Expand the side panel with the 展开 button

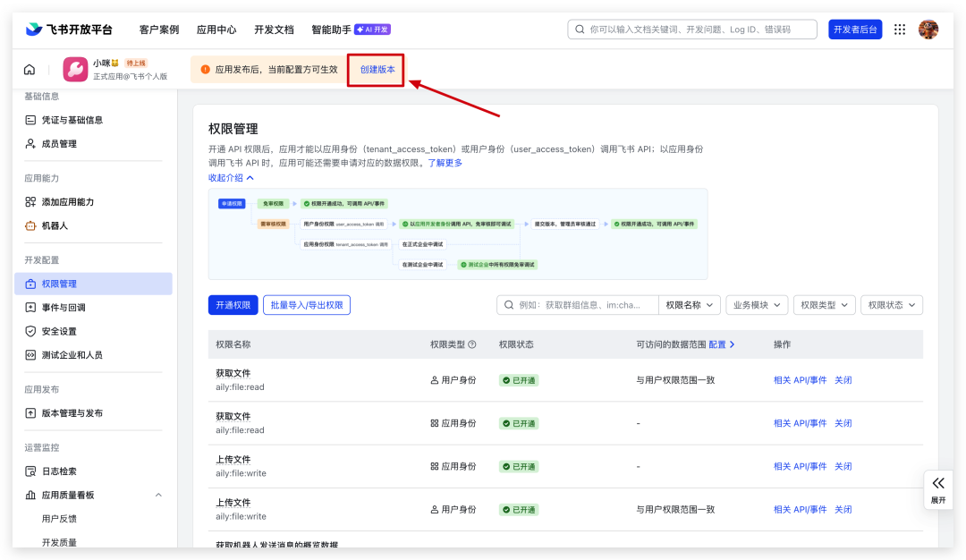[937, 488]
